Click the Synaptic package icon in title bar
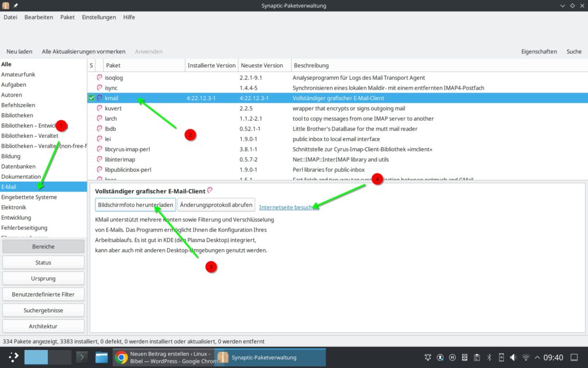The height and width of the screenshot is (368, 588). (x=6, y=6)
